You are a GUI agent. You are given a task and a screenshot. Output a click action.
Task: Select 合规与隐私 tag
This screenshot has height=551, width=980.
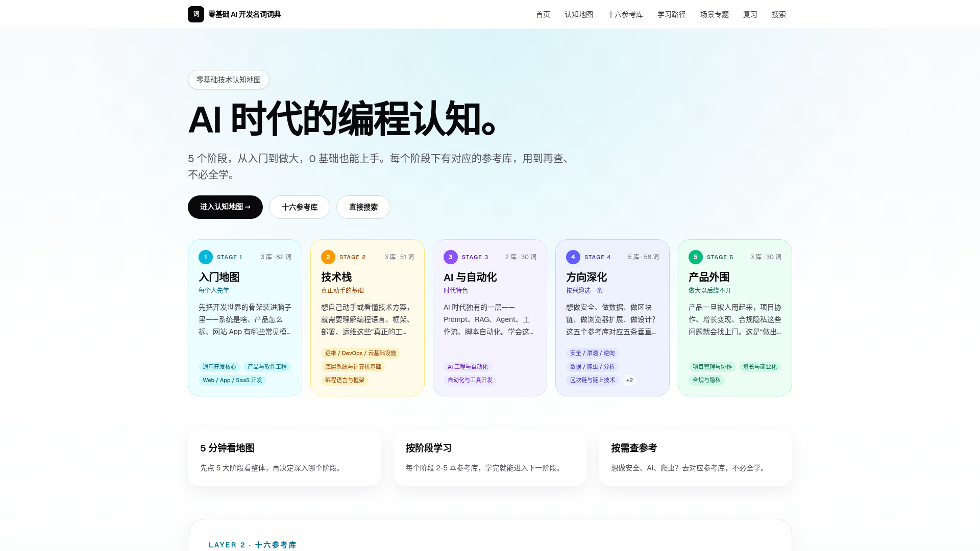(x=706, y=380)
